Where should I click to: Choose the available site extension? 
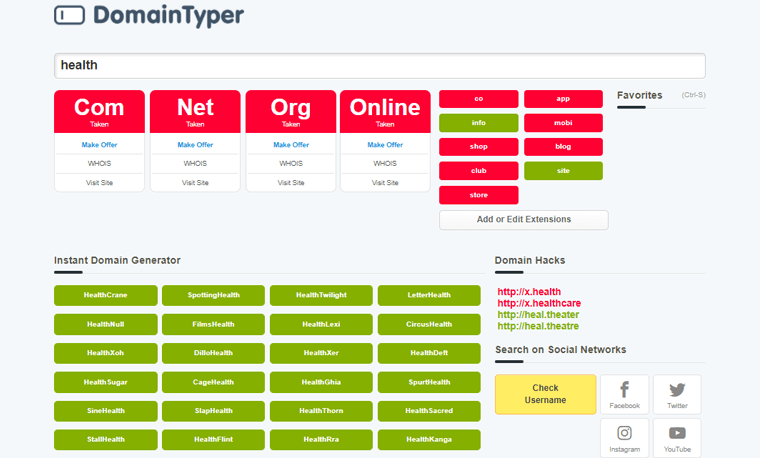(x=563, y=171)
